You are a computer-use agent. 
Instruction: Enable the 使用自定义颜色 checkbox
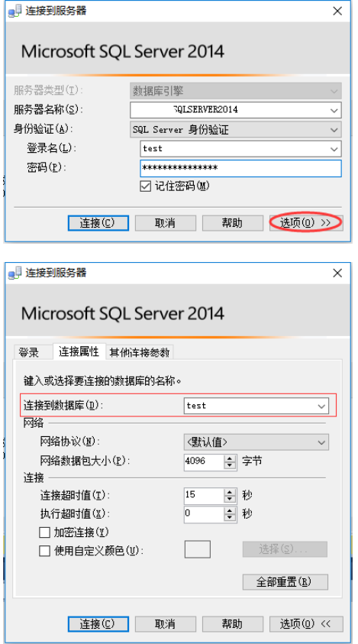[x=44, y=551]
